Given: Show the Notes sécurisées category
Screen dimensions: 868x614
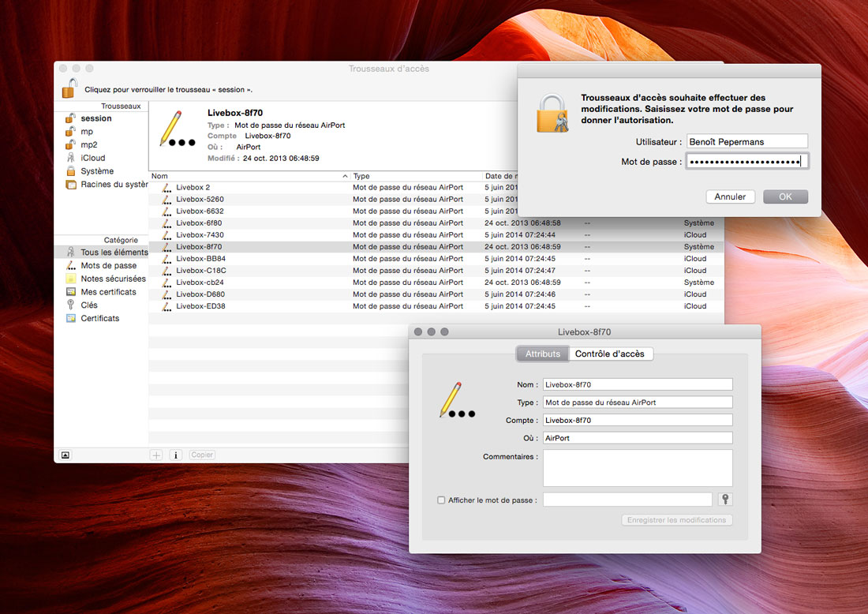Looking at the screenshot, I should [x=114, y=279].
